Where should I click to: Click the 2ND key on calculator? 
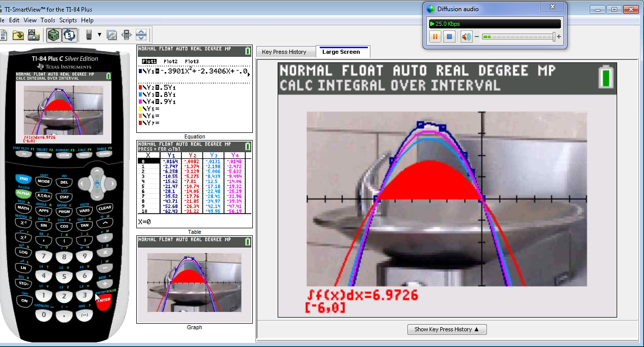23,179
